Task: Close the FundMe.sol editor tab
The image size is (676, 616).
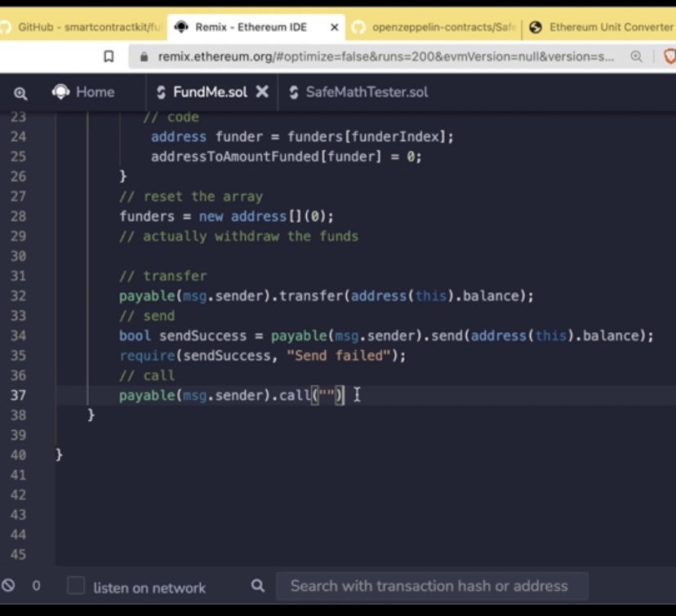Action: pyautogui.click(x=261, y=92)
